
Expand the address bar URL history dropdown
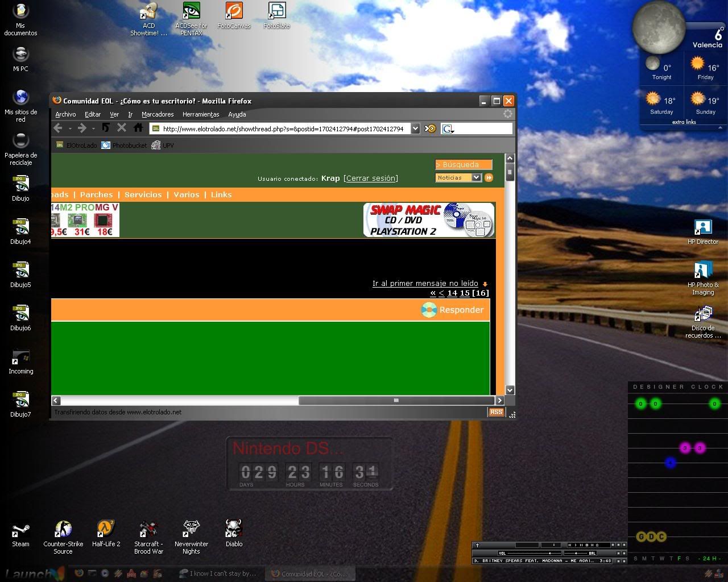[415, 129]
